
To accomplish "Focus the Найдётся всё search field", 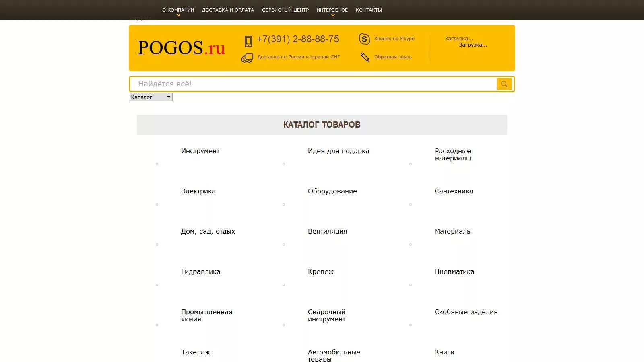I will [314, 84].
